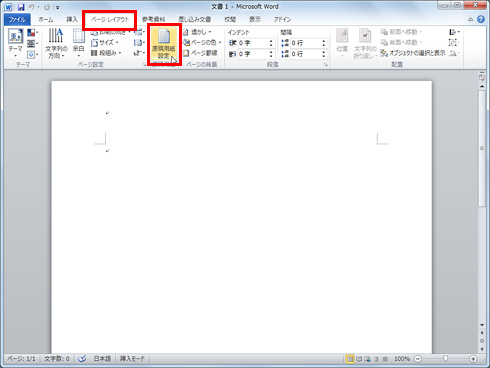
Task: Open page orientation dropdown above サイズ
Action: (110, 33)
